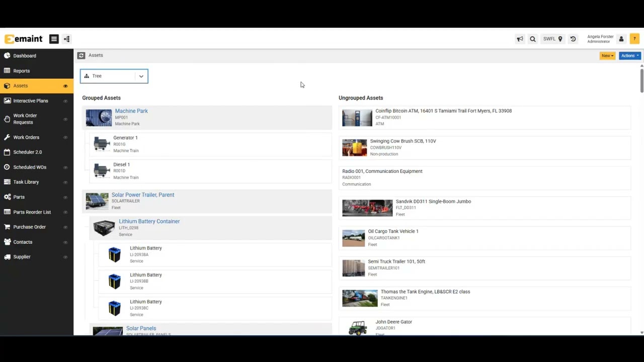Open the New dropdown button
Image resolution: width=644 pixels, height=362 pixels.
pos(607,56)
